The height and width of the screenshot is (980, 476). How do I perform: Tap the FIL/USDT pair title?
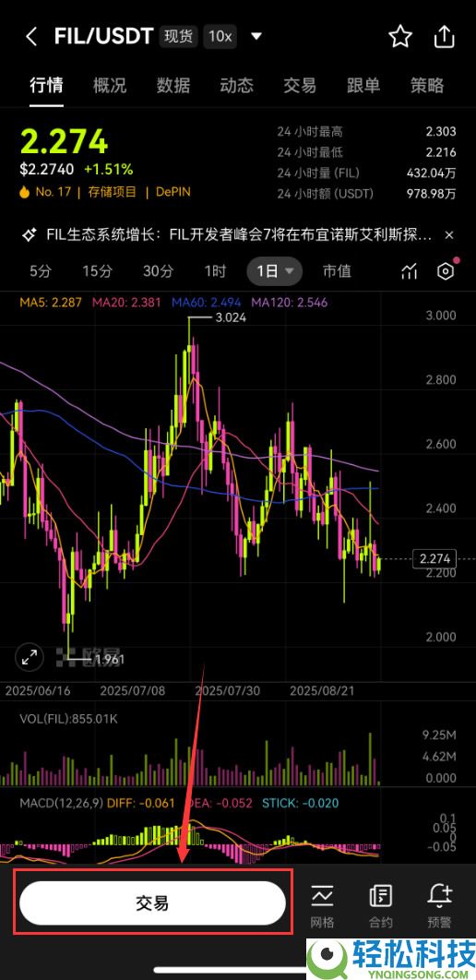[x=103, y=37]
